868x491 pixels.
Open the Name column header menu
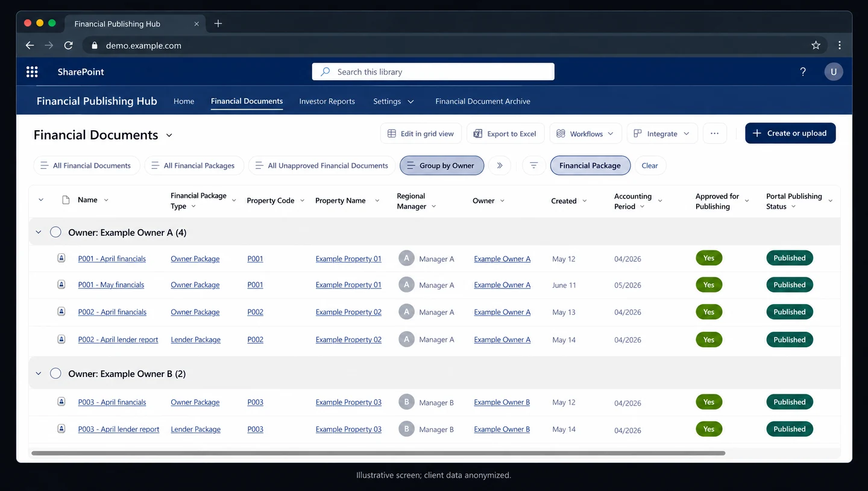click(106, 200)
